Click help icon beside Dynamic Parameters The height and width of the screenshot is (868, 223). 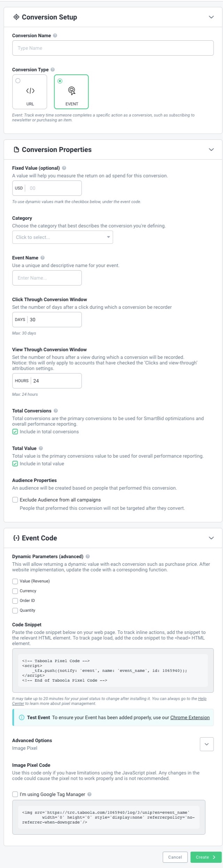click(88, 556)
